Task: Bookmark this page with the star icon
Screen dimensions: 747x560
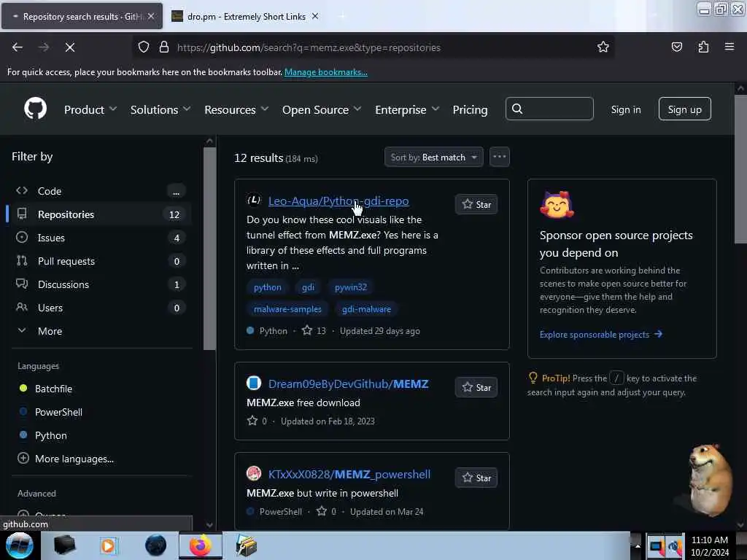Action: (x=603, y=47)
